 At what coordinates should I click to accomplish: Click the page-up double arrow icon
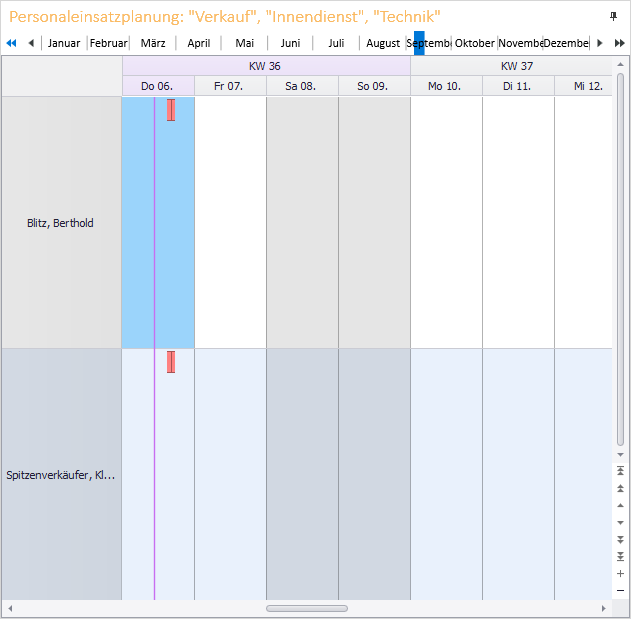click(x=620, y=488)
